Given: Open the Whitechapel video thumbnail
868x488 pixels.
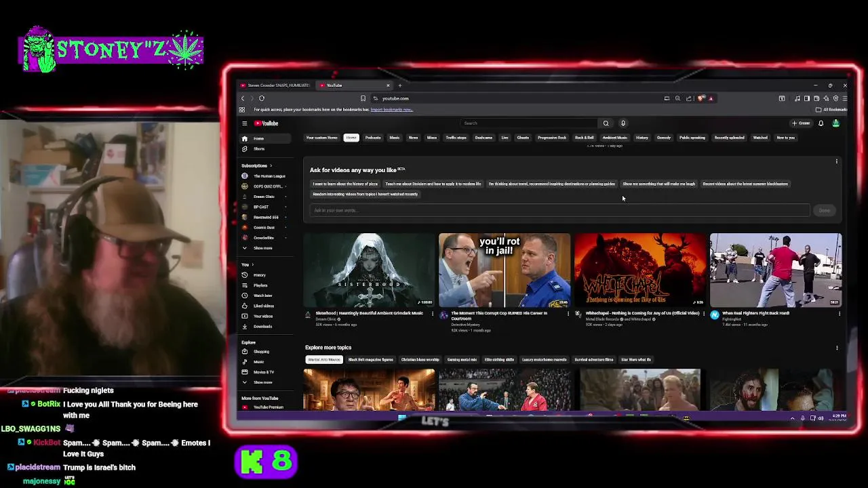Looking at the screenshot, I should (x=640, y=270).
